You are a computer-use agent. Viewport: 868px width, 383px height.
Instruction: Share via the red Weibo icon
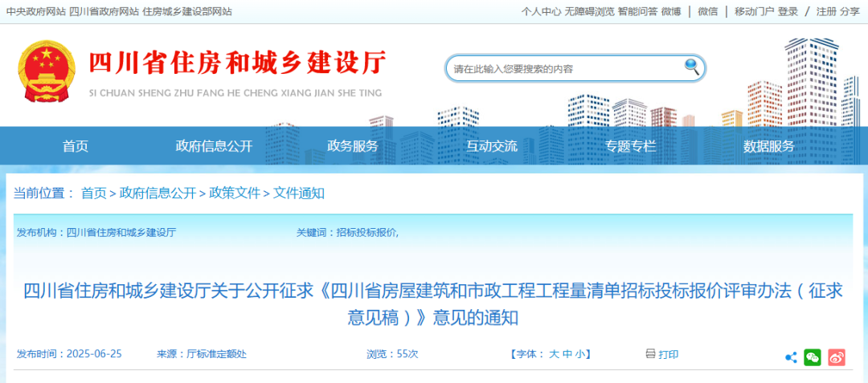click(837, 357)
